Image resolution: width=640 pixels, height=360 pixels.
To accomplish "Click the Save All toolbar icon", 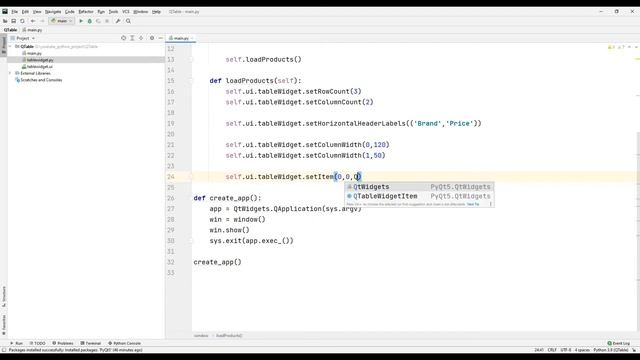I will click(x=13, y=21).
